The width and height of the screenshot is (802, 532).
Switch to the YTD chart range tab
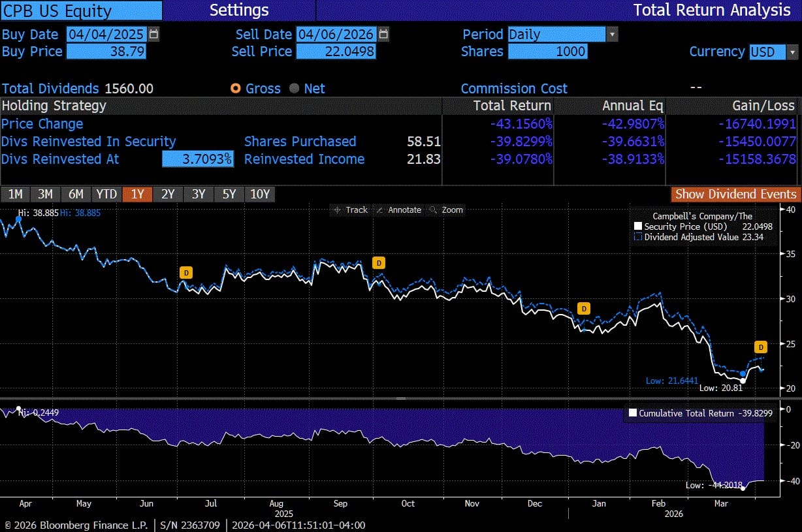point(106,194)
